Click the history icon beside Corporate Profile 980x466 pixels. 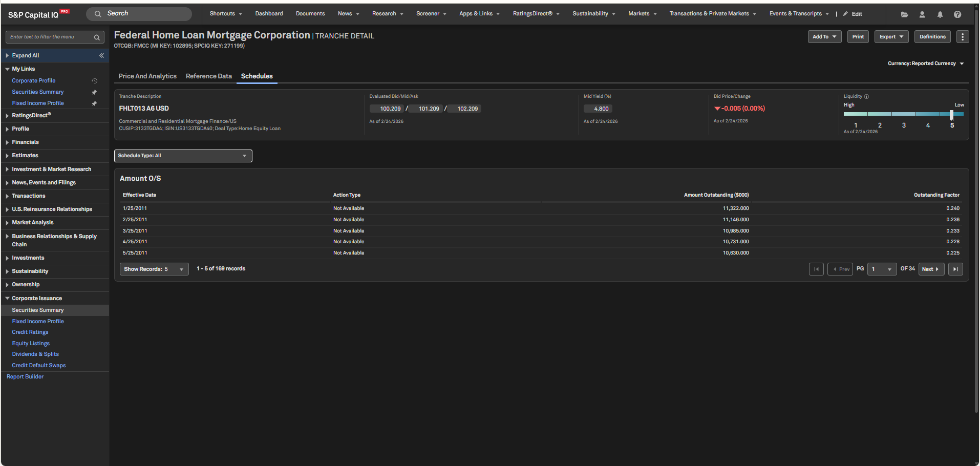coord(94,81)
